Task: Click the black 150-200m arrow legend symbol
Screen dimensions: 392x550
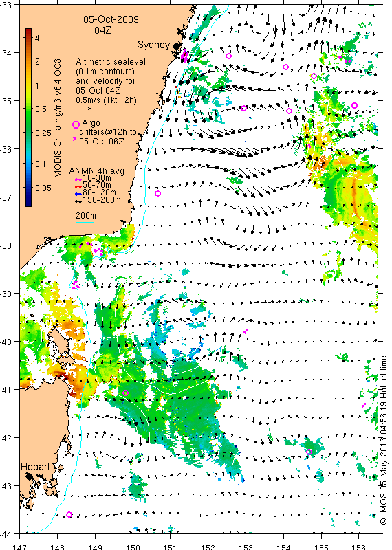Action: pos(78,201)
